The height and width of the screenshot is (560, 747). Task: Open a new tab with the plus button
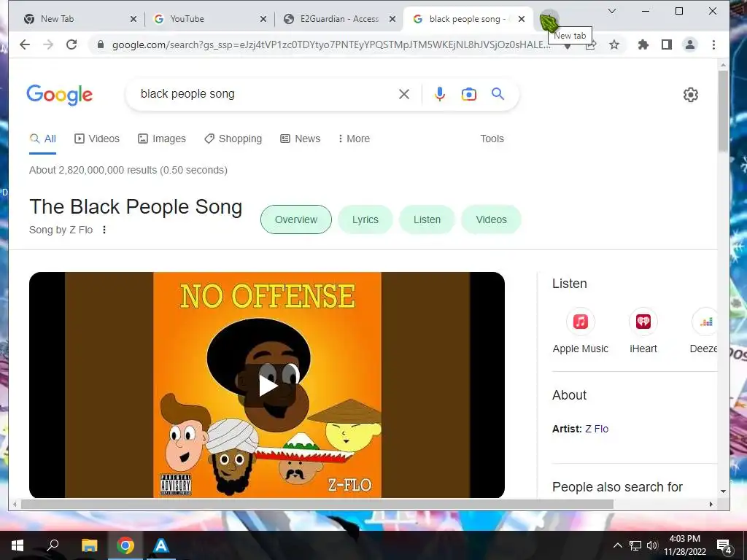[549, 20]
